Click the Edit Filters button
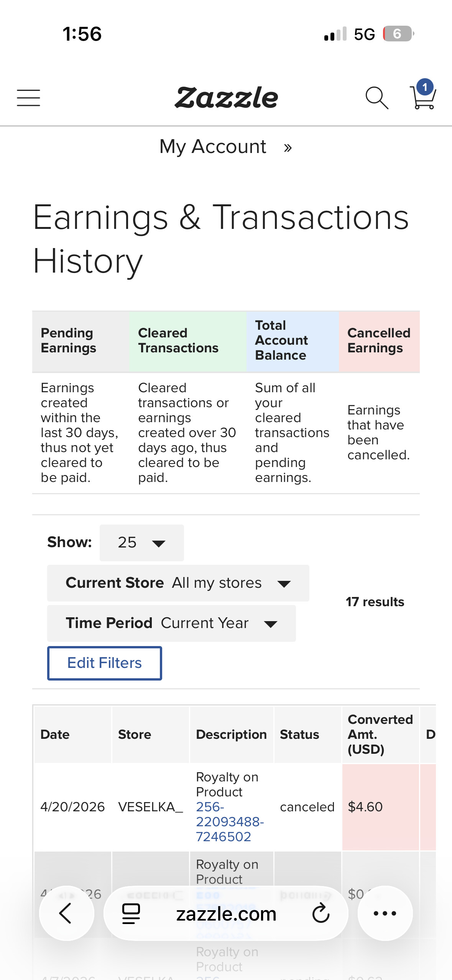This screenshot has height=980, width=452. (x=104, y=663)
